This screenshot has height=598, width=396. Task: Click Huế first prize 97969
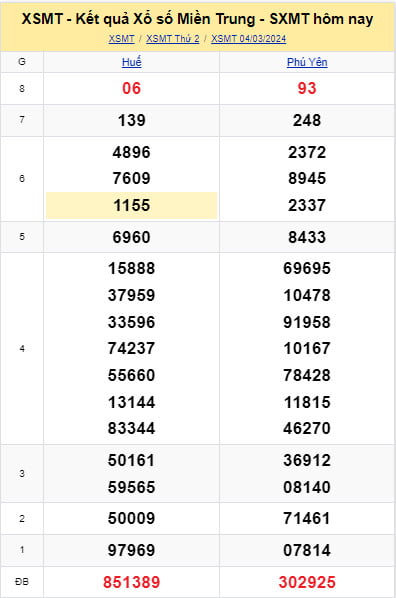coord(132,550)
